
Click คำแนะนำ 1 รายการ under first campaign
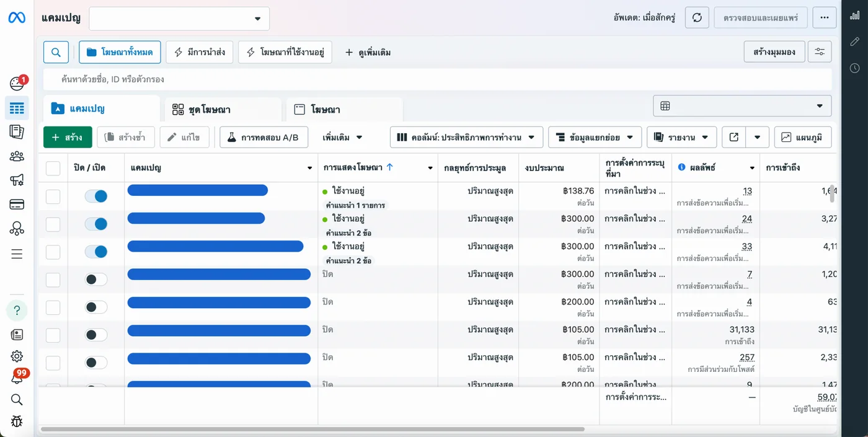[355, 205]
